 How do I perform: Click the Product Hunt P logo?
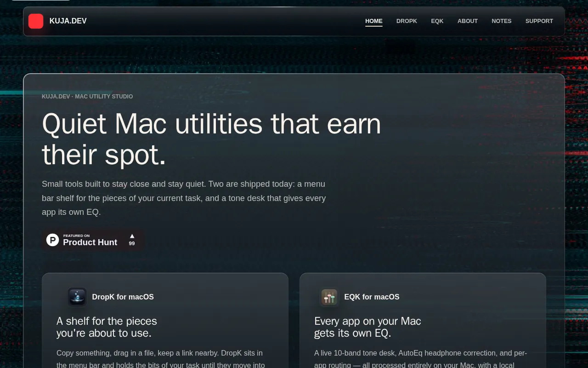tap(53, 240)
